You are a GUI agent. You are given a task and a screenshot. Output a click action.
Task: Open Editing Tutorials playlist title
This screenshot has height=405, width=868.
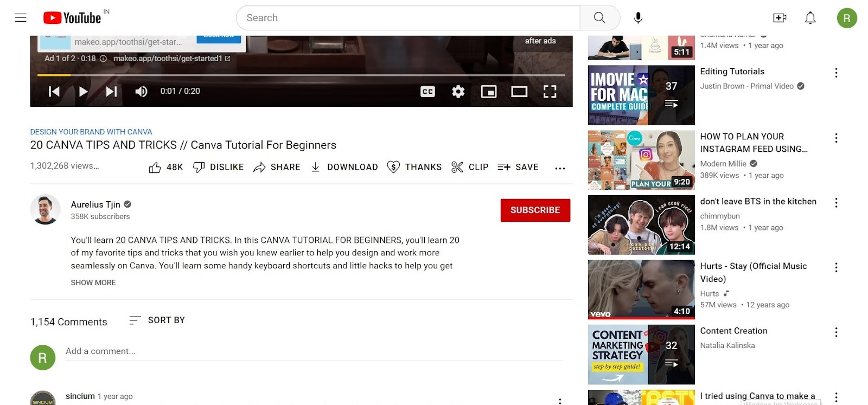pyautogui.click(x=732, y=72)
